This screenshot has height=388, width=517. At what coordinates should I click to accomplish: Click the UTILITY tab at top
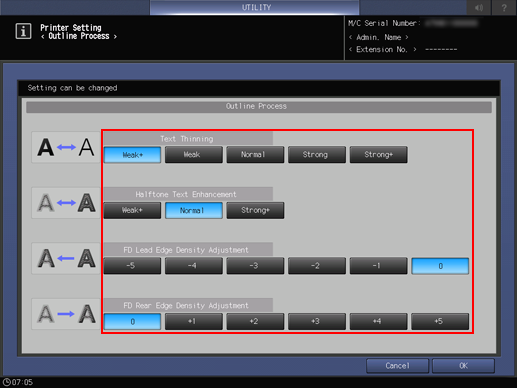pyautogui.click(x=255, y=7)
